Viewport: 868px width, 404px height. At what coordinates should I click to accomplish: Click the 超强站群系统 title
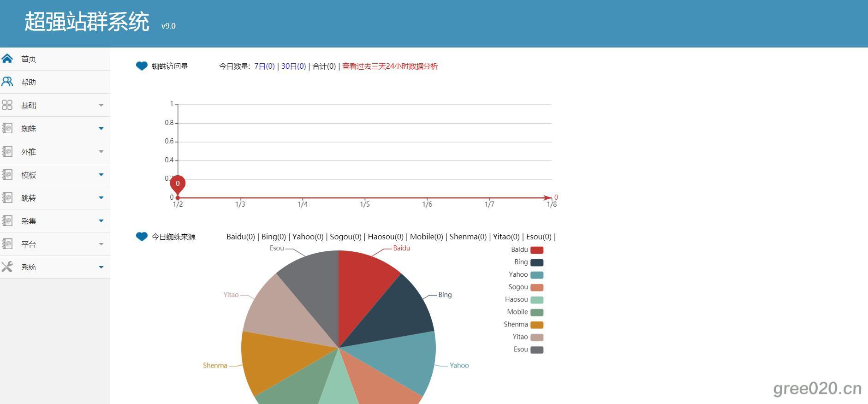87,22
